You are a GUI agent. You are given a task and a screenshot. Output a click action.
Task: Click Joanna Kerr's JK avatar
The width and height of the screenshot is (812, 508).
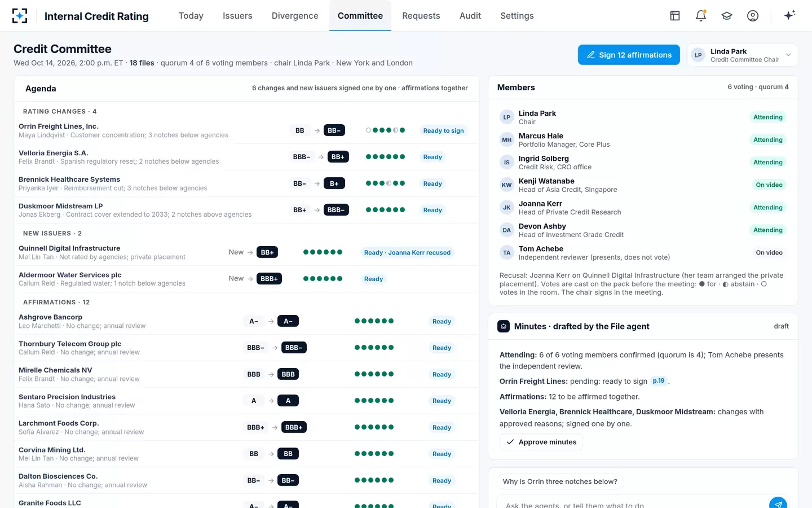coord(507,208)
